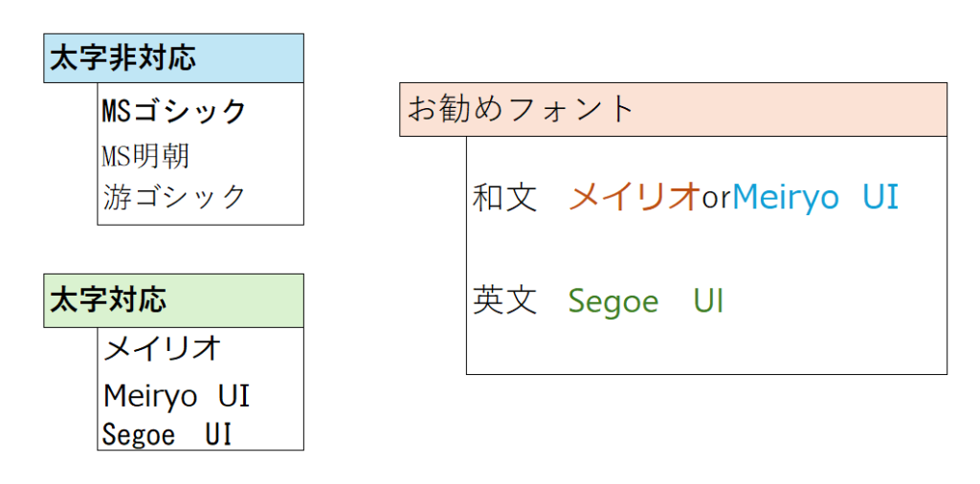Screen dimensions: 980x484
Task: Click the blue word Meiryo
Action: (x=785, y=198)
